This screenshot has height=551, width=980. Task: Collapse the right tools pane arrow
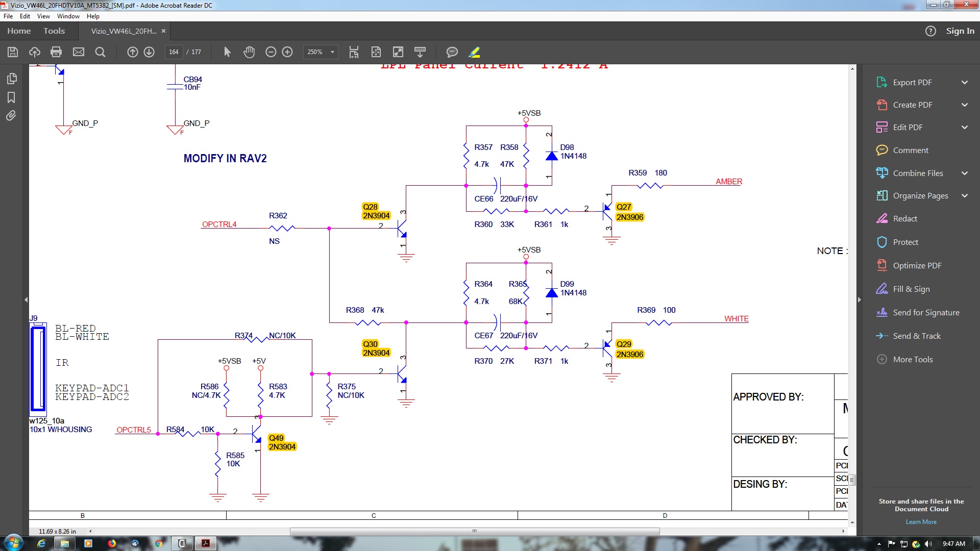point(860,300)
